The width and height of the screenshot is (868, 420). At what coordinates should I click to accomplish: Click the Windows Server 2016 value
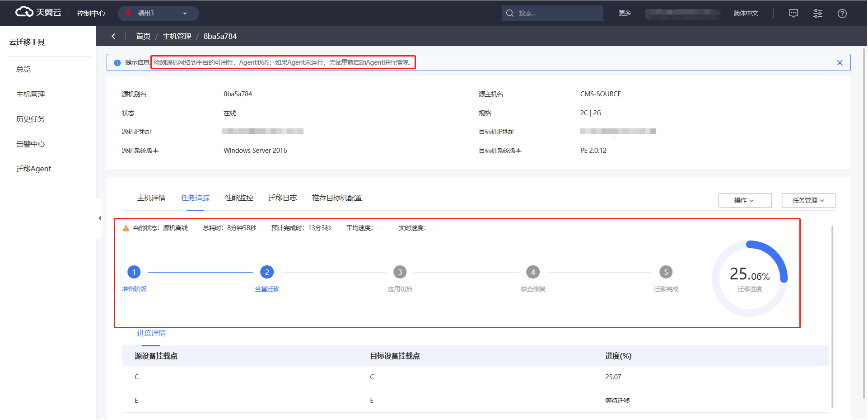pyautogui.click(x=255, y=151)
